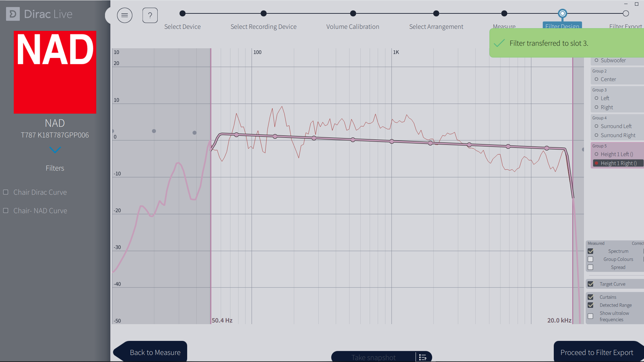Click the Proceed to Filter Export button
Screen dimensions: 644x362
click(x=597, y=352)
